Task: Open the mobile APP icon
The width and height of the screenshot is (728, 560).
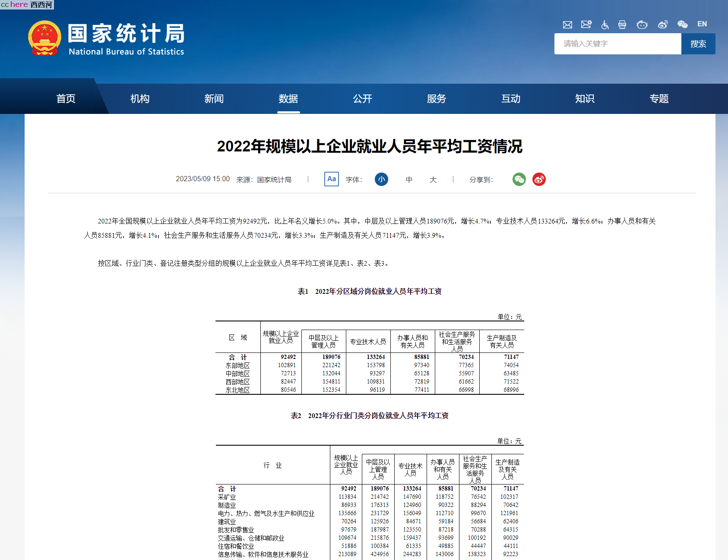Action: point(622,25)
